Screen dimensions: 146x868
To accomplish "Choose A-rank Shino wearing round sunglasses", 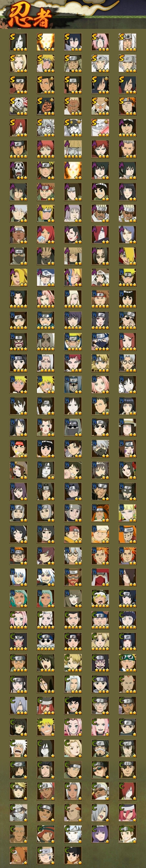I will 100,256.
